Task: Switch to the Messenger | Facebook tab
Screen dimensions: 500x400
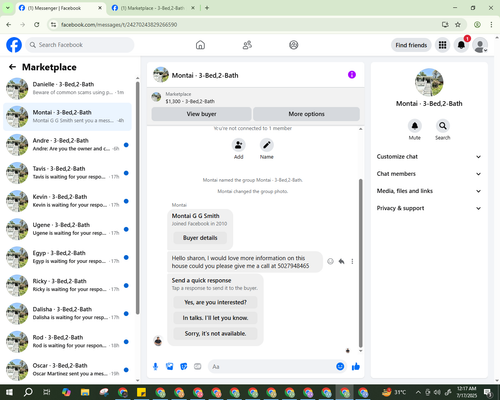Action: pos(60,8)
